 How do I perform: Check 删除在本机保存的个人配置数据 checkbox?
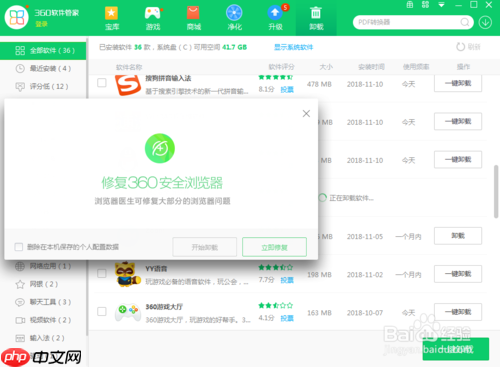[19, 247]
